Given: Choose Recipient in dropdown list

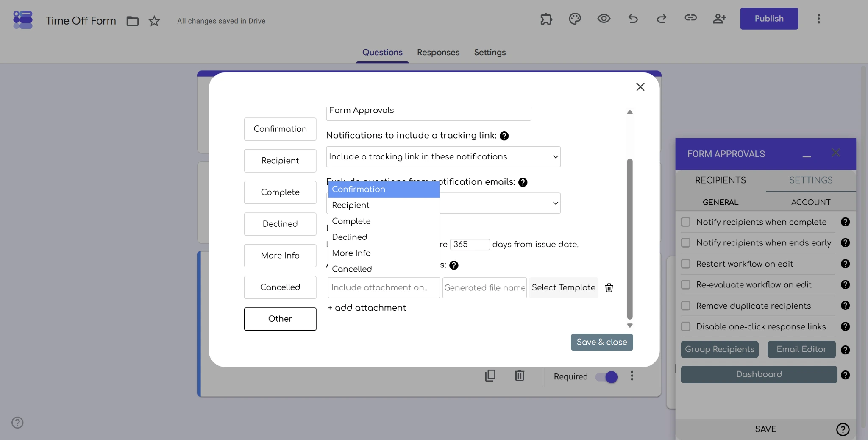Looking at the screenshot, I should pos(384,205).
